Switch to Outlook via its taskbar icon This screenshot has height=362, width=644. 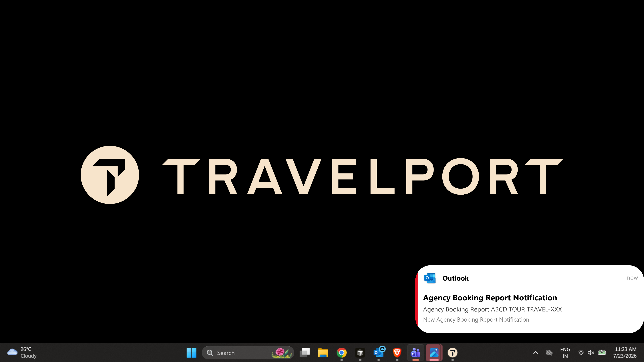click(379, 352)
